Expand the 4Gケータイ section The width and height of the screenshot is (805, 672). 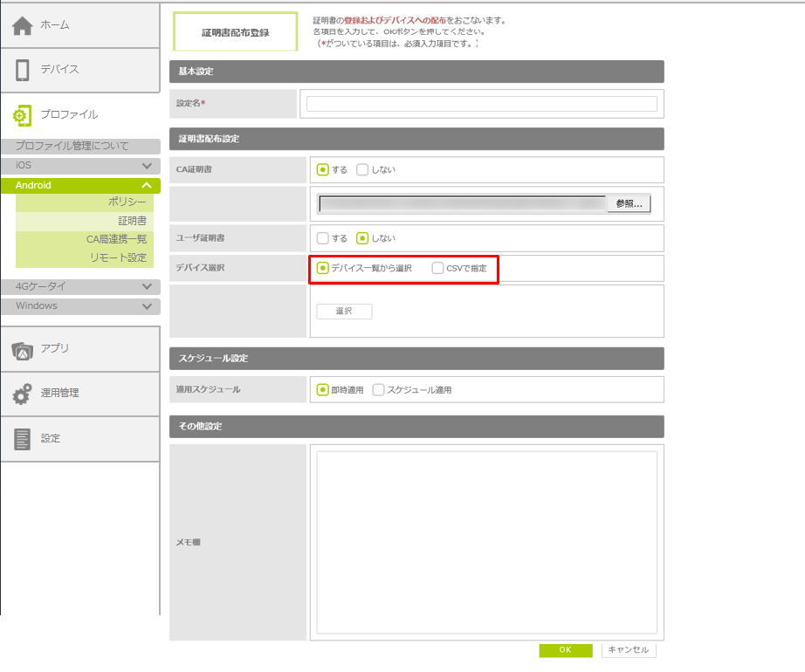click(147, 286)
